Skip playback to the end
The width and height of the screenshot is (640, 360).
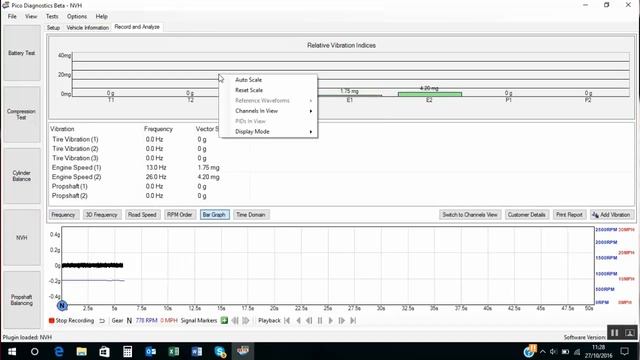[x=353, y=320]
